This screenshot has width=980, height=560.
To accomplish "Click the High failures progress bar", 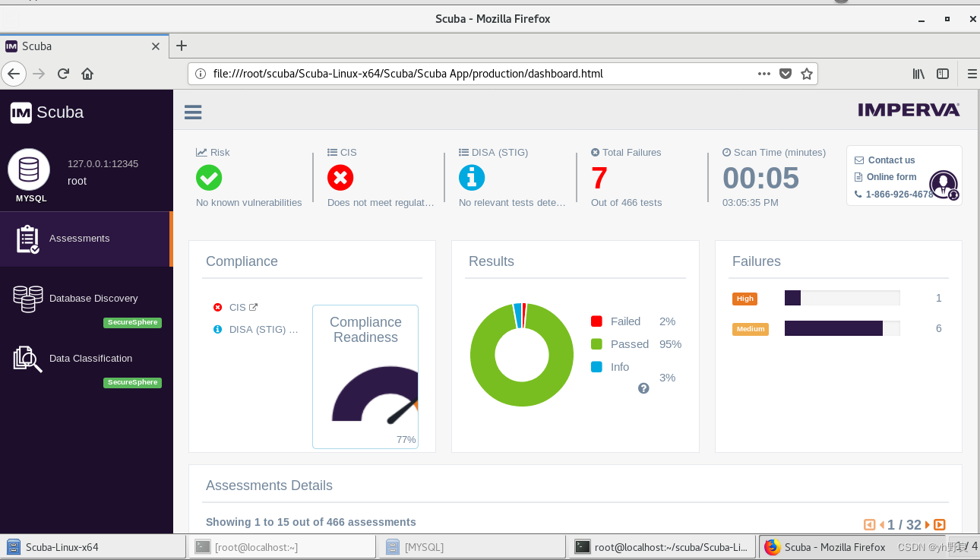I will (842, 298).
